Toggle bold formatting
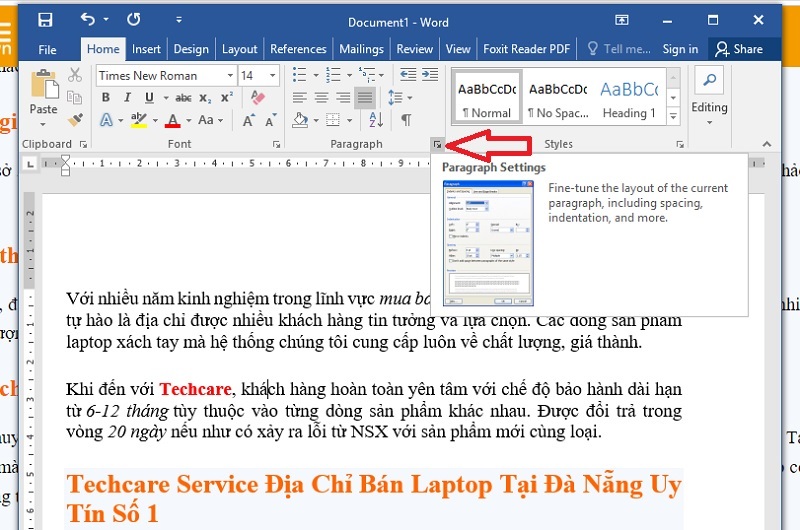Image resolution: width=800 pixels, height=530 pixels. [105, 97]
